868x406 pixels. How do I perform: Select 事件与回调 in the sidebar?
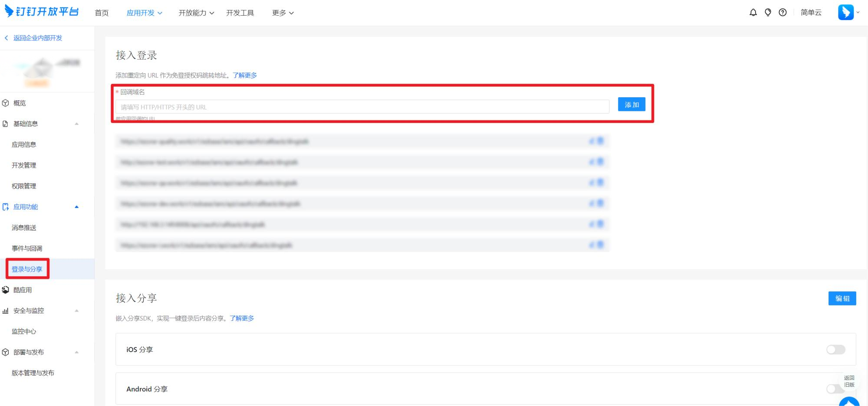(27, 248)
